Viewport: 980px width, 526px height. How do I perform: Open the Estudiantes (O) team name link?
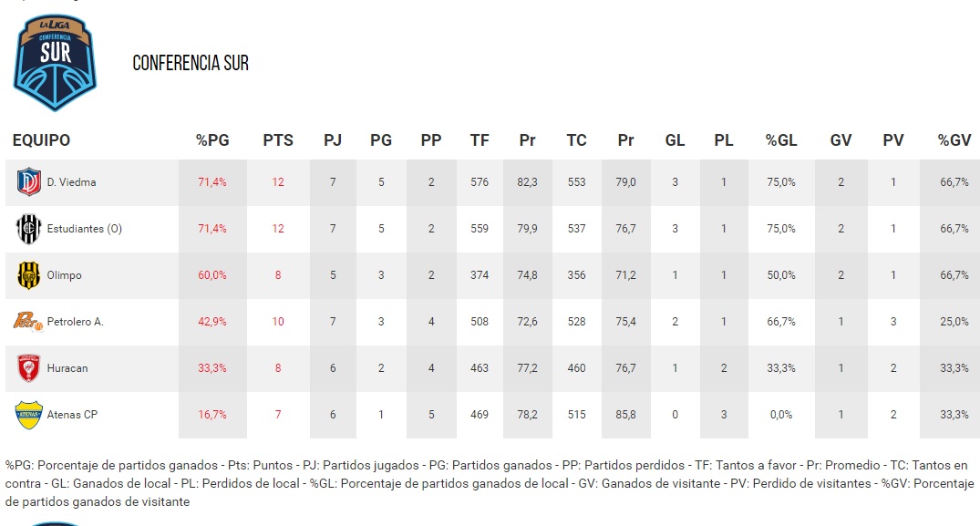pyautogui.click(x=84, y=229)
